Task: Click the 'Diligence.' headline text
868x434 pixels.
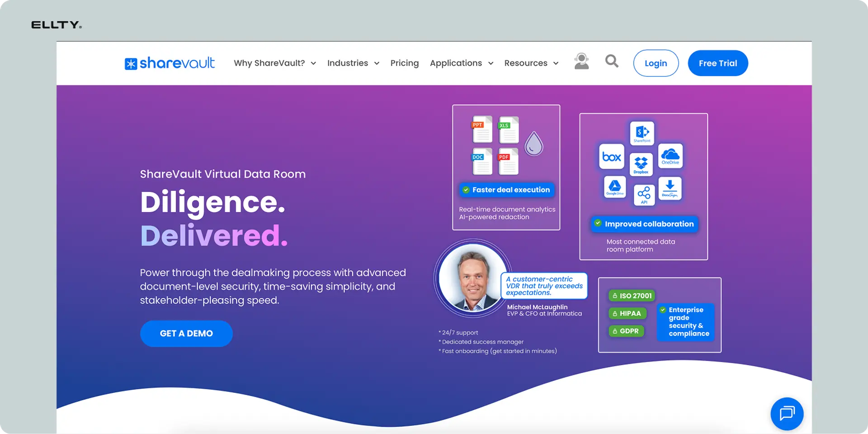Action: pos(212,202)
